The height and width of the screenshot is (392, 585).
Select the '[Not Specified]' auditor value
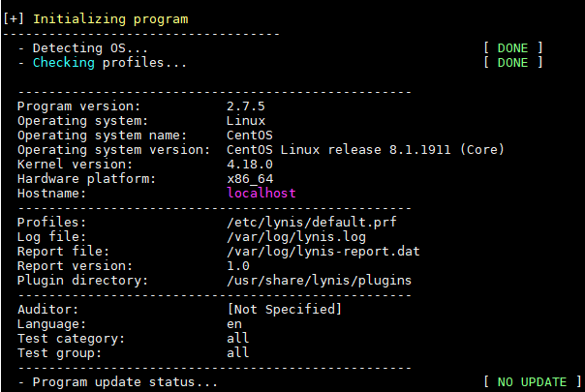point(285,310)
